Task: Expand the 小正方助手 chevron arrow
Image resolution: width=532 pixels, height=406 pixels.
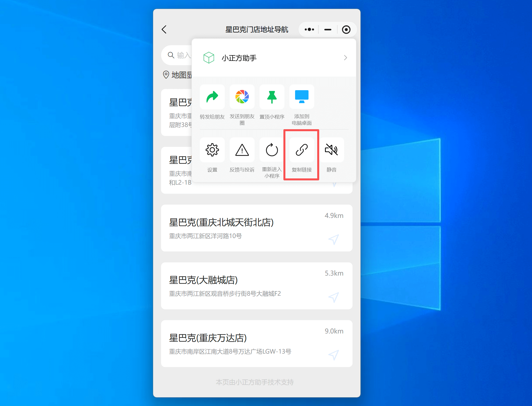Action: 345,58
